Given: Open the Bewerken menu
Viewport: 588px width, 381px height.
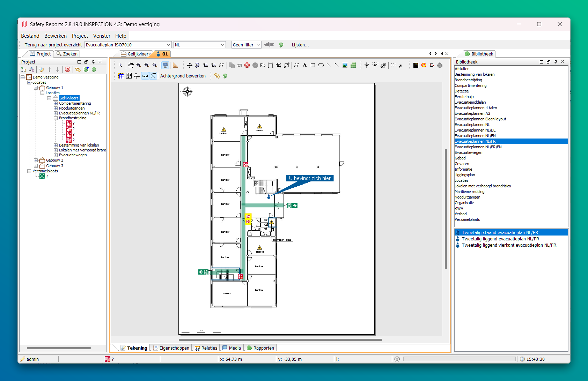Looking at the screenshot, I should tap(55, 36).
